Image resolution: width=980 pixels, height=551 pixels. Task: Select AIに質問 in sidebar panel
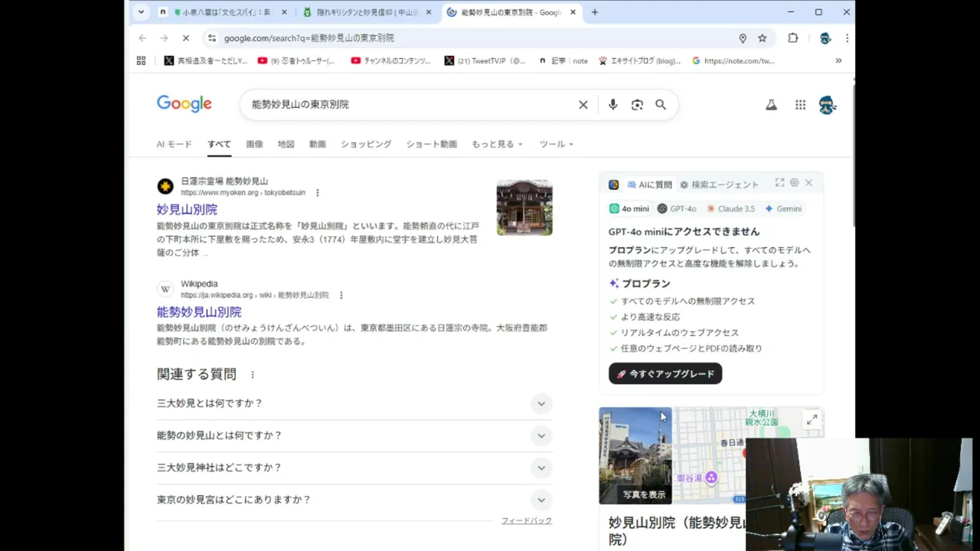(649, 184)
